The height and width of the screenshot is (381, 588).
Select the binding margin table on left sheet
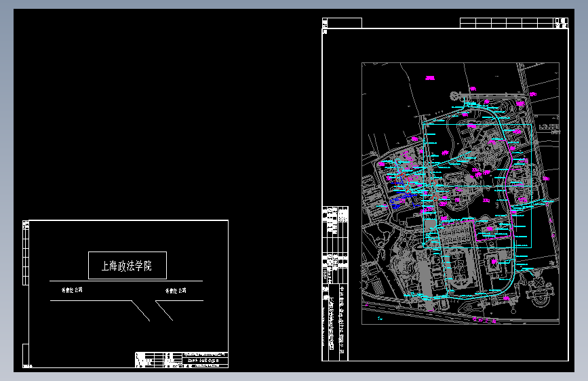click(26, 253)
